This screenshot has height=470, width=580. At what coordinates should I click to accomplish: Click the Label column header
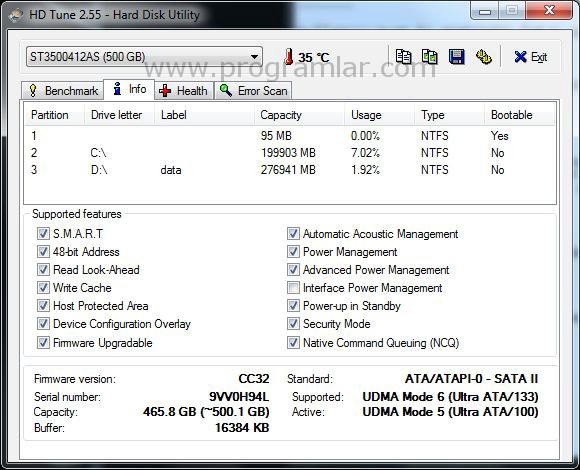(x=205, y=115)
